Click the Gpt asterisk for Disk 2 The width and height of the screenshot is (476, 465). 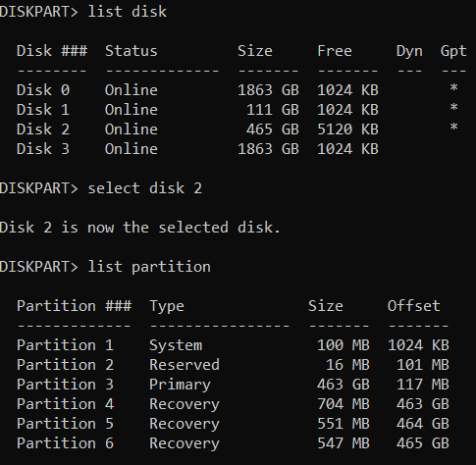coord(453,128)
